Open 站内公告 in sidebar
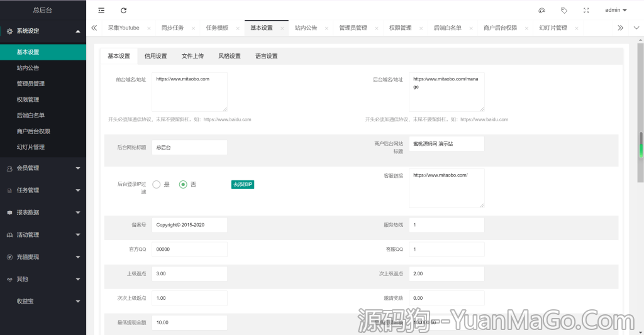Image resolution: width=644 pixels, height=335 pixels. 43,68
